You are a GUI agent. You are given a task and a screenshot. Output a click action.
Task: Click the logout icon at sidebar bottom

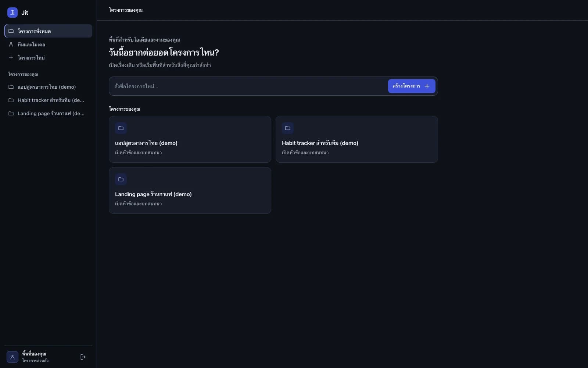click(83, 357)
